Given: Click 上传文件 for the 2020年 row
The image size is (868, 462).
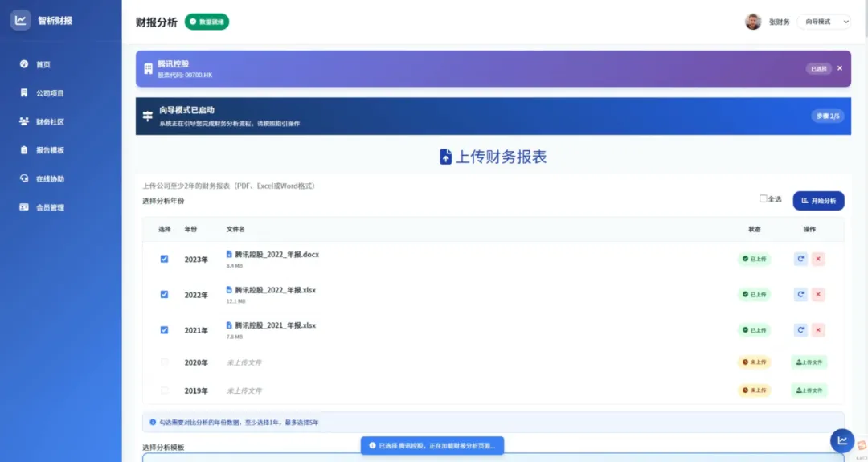Looking at the screenshot, I should (809, 362).
